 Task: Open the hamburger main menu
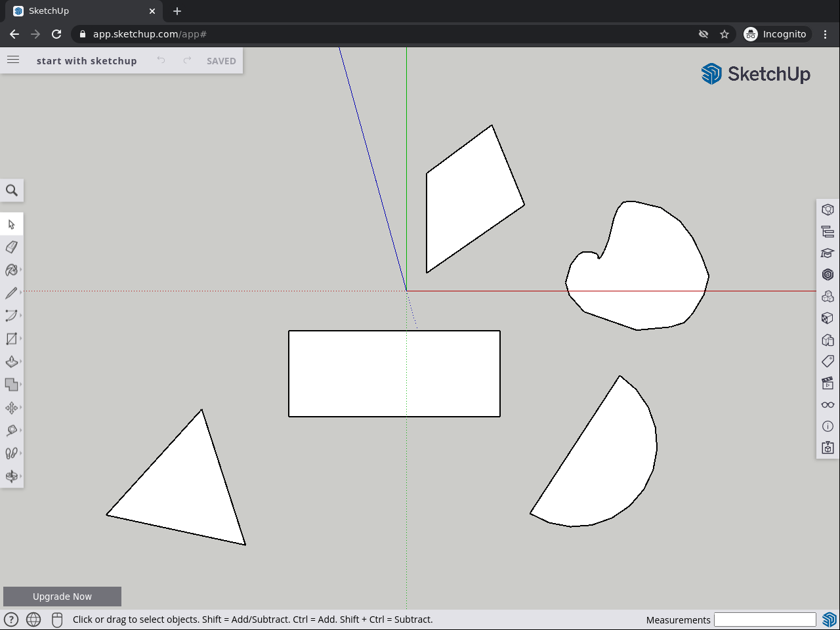coord(13,60)
